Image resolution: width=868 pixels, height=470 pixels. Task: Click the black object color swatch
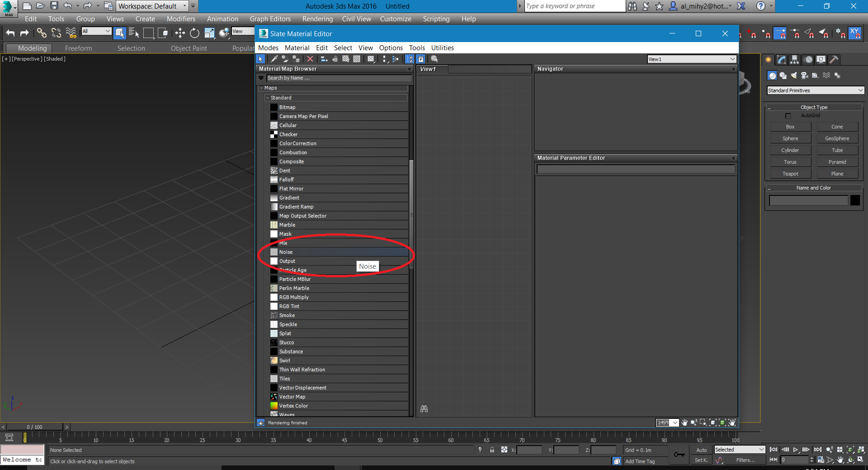point(855,200)
